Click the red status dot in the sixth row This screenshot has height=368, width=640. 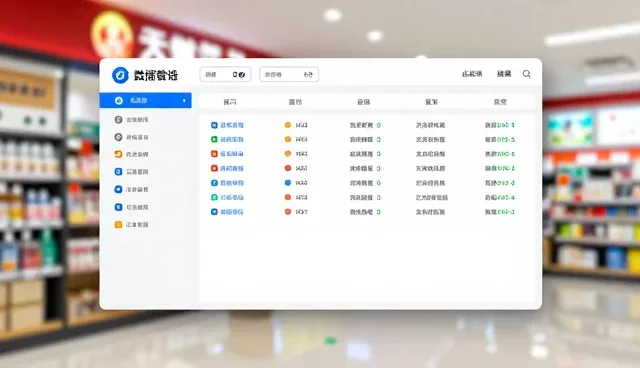pos(288,197)
